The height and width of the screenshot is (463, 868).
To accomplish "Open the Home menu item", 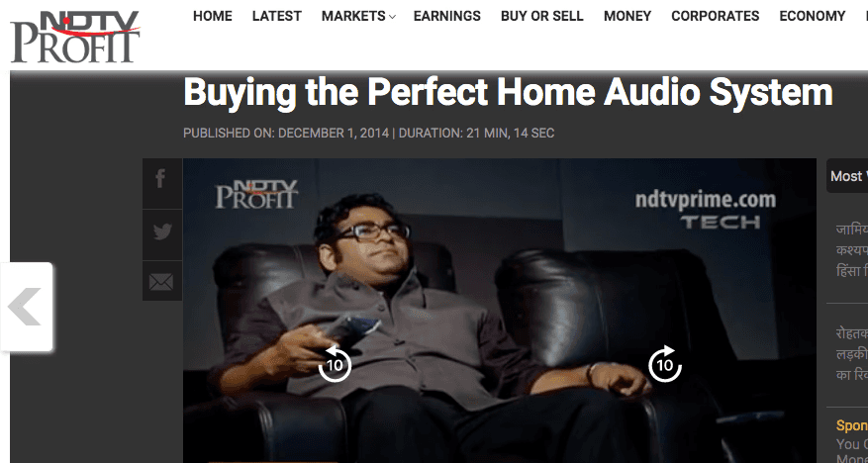I will [x=213, y=17].
